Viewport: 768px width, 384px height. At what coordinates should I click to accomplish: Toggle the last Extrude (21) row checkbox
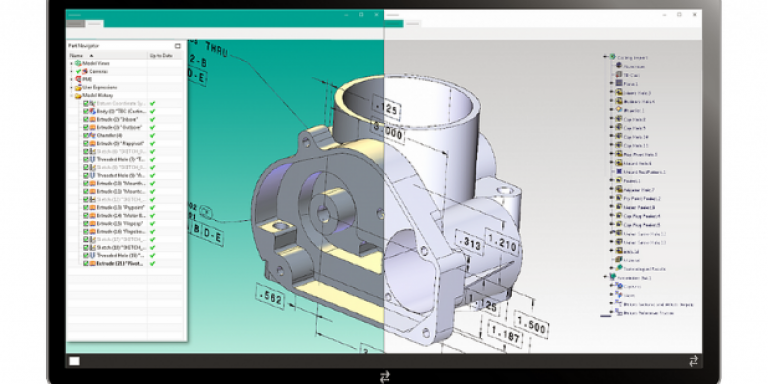point(85,263)
